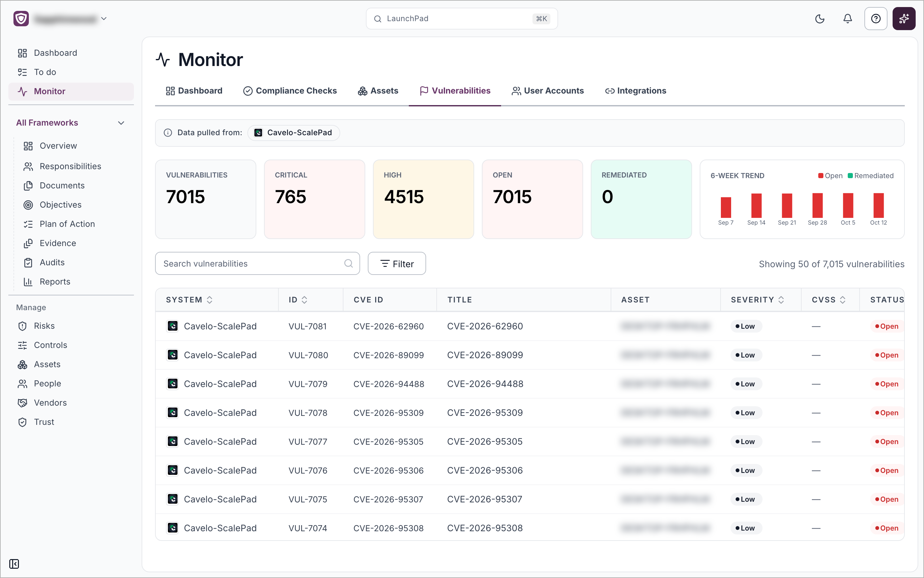924x578 pixels.
Task: Open the Documents sidebar item
Action: (77, 186)
